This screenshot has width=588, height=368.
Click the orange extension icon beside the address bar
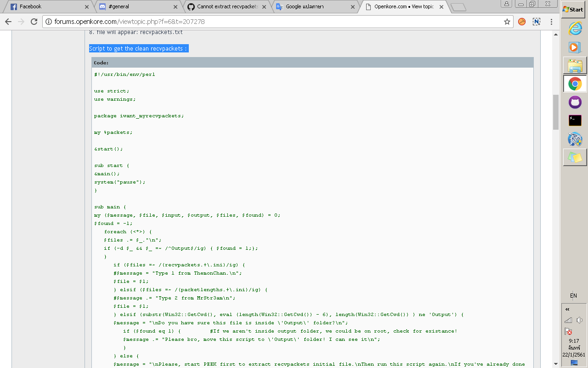[521, 22]
